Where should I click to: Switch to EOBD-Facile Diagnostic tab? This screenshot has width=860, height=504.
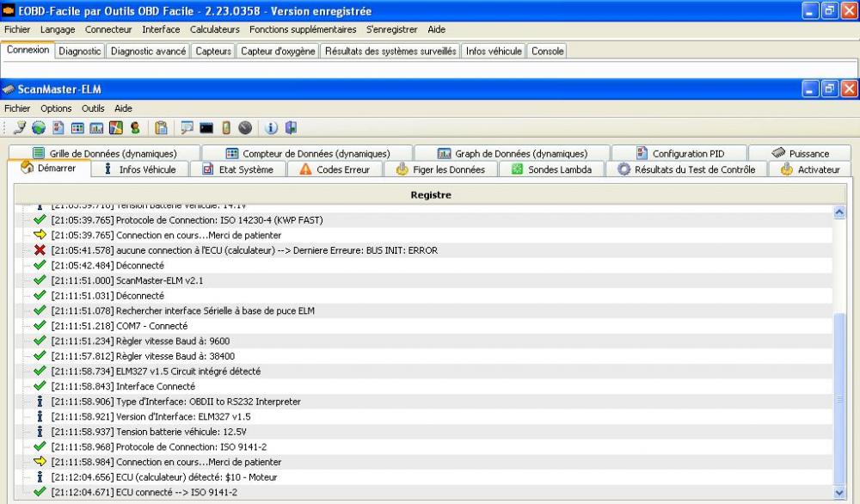(80, 51)
